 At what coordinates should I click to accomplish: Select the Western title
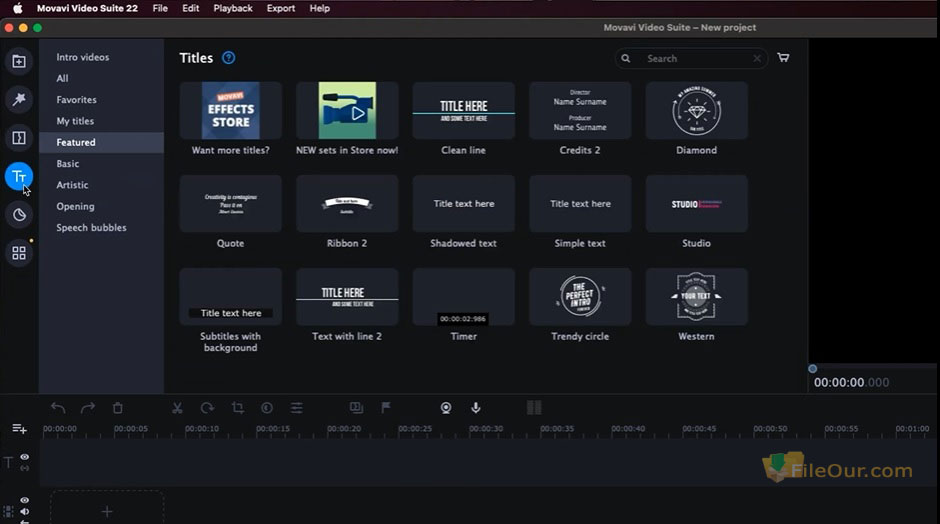click(696, 297)
